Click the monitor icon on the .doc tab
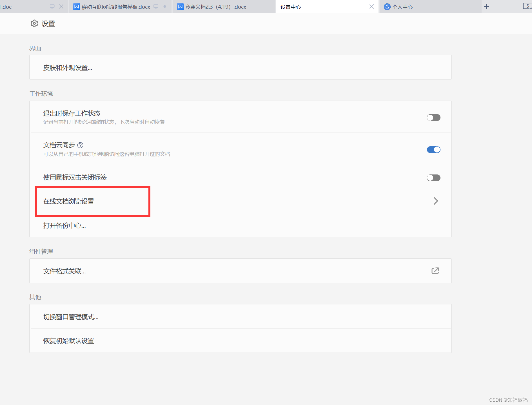Viewport: 532px width, 405px height. click(x=52, y=7)
